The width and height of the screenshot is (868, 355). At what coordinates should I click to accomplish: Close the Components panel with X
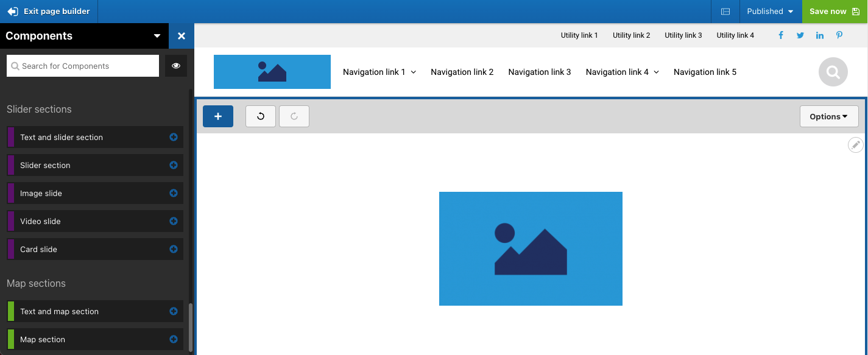pyautogui.click(x=181, y=36)
